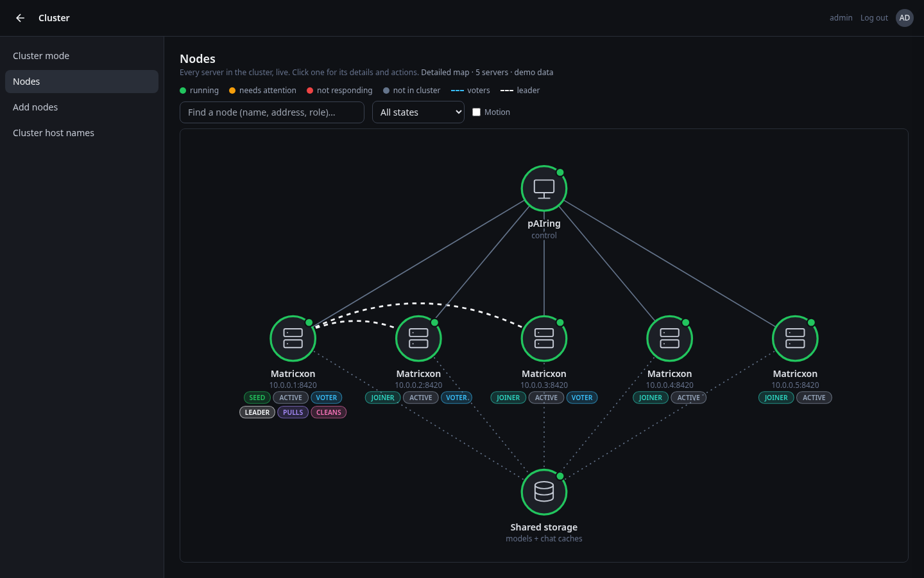Click the SEED badge under 10.0.0.1:8420
The height and width of the screenshot is (578, 924).
click(257, 398)
